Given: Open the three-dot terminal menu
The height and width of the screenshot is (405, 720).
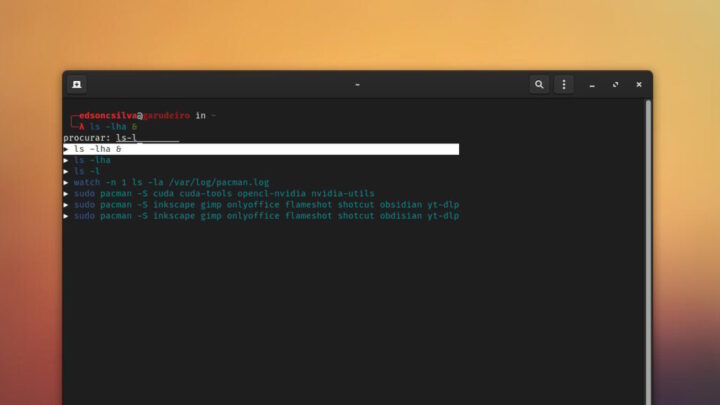Looking at the screenshot, I should 564,85.
